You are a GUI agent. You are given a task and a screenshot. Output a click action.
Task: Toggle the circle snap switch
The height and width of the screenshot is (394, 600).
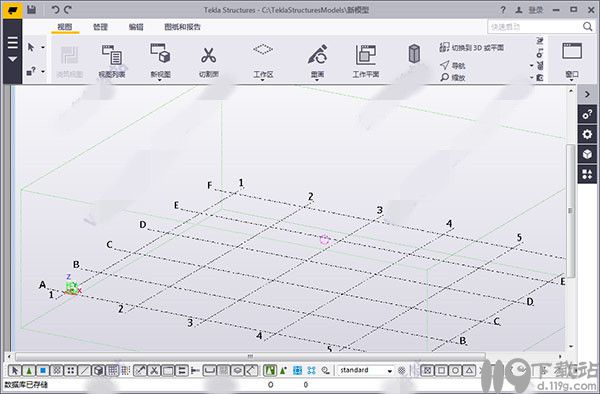(x=455, y=370)
